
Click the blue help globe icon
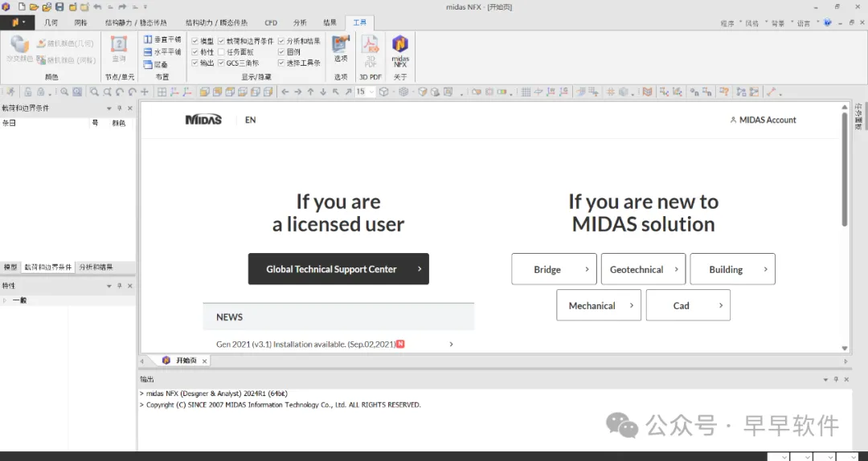[828, 22]
